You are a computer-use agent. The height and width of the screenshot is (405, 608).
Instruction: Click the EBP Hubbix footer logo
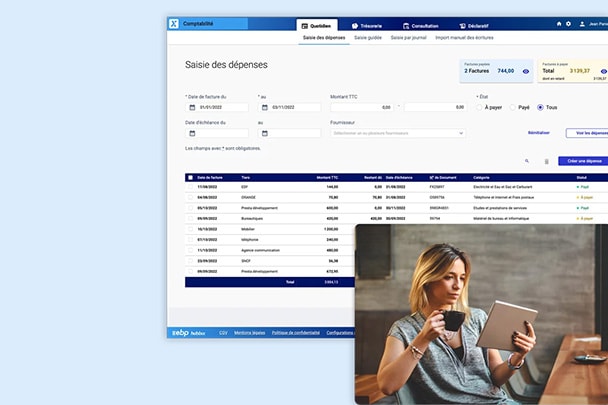(188, 333)
